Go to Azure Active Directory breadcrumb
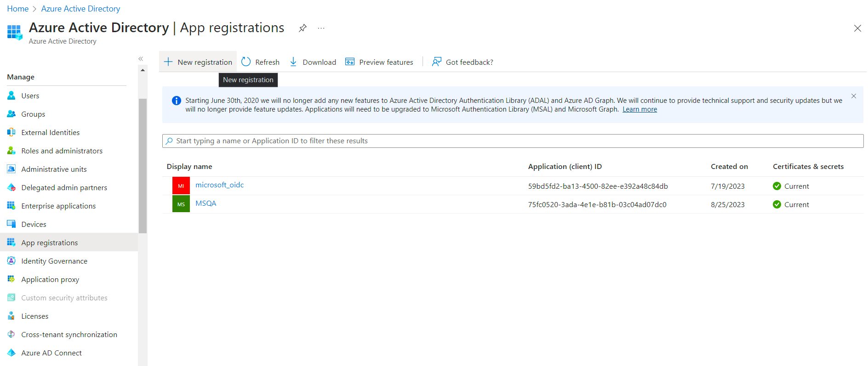The width and height of the screenshot is (868, 366). click(x=80, y=9)
